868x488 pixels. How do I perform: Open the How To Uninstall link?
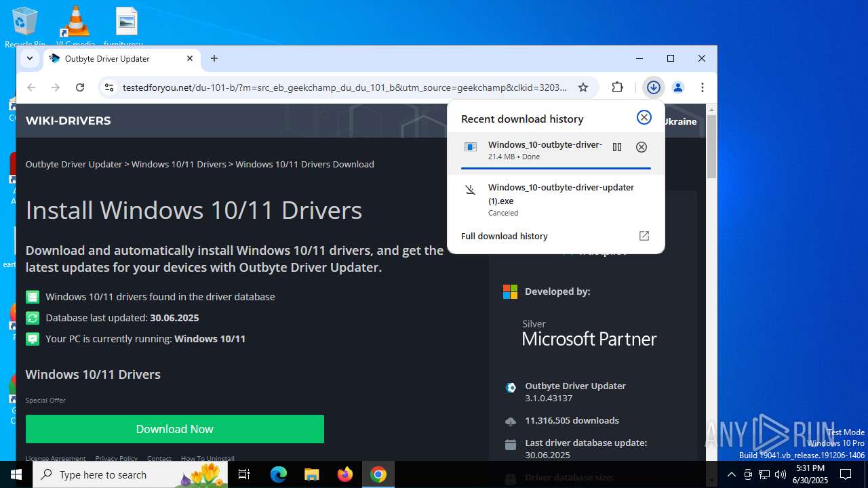[208, 458]
